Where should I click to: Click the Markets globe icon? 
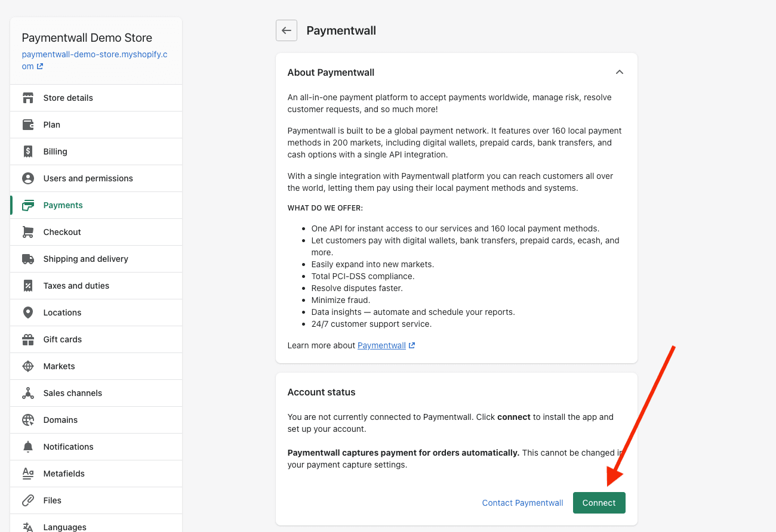28,366
